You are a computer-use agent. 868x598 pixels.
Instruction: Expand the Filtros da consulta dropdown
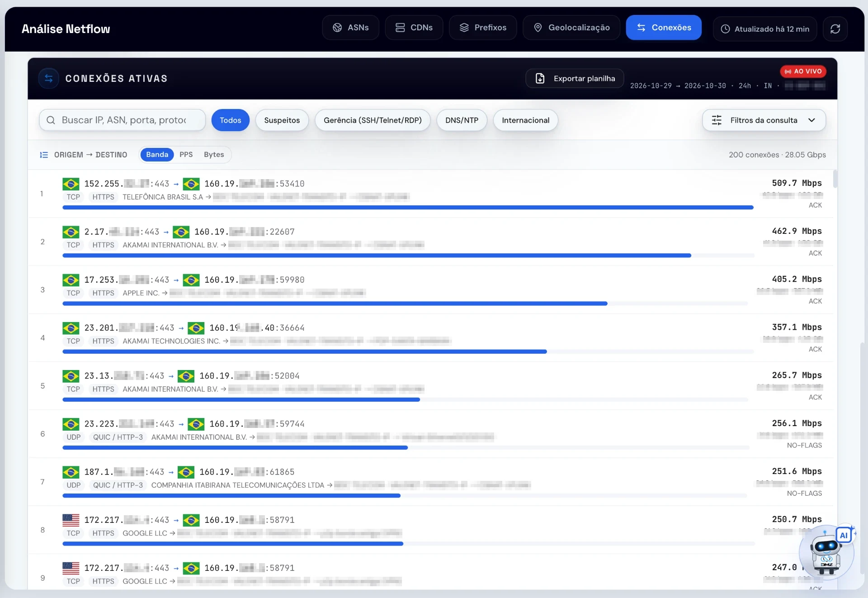pos(764,120)
